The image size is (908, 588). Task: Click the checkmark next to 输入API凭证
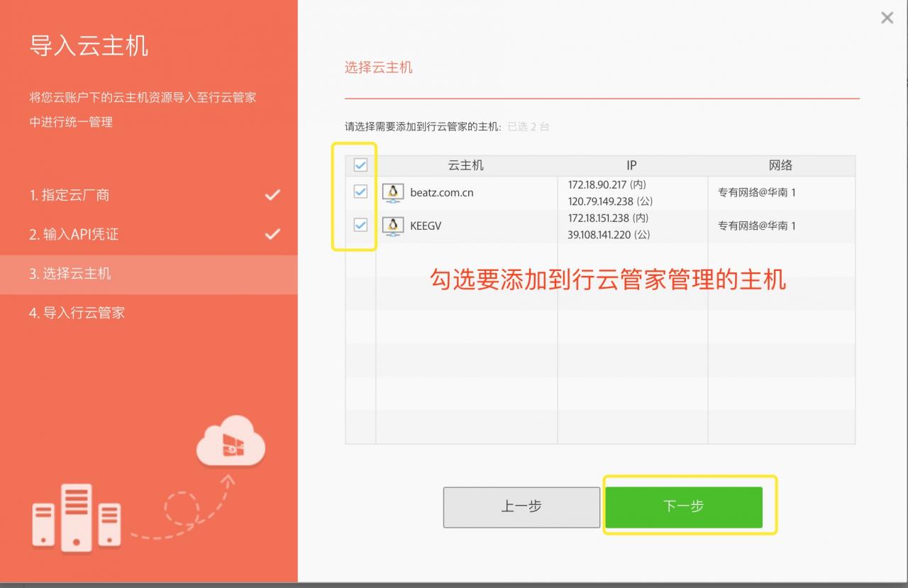[x=272, y=234]
